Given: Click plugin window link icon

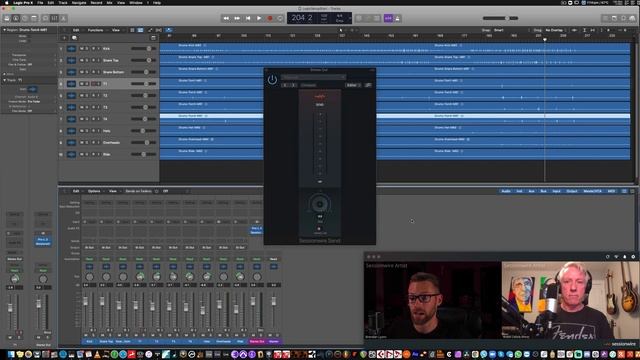Looking at the screenshot, I should 368,85.
